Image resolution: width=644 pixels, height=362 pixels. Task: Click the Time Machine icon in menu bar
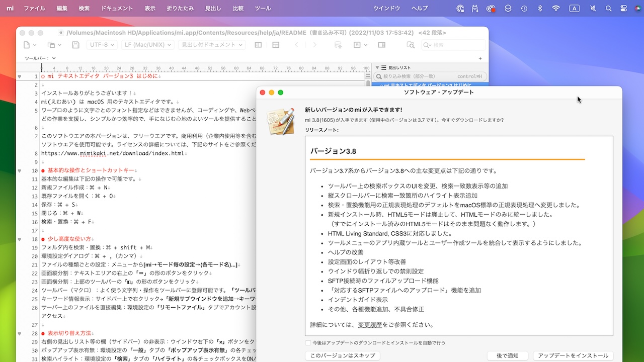(524, 8)
